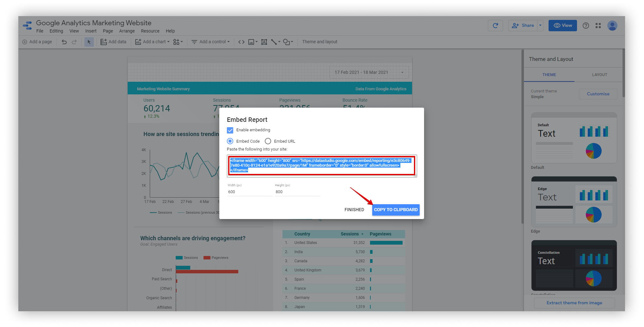
Task: Open the date range picker dropdown
Action: (x=369, y=72)
